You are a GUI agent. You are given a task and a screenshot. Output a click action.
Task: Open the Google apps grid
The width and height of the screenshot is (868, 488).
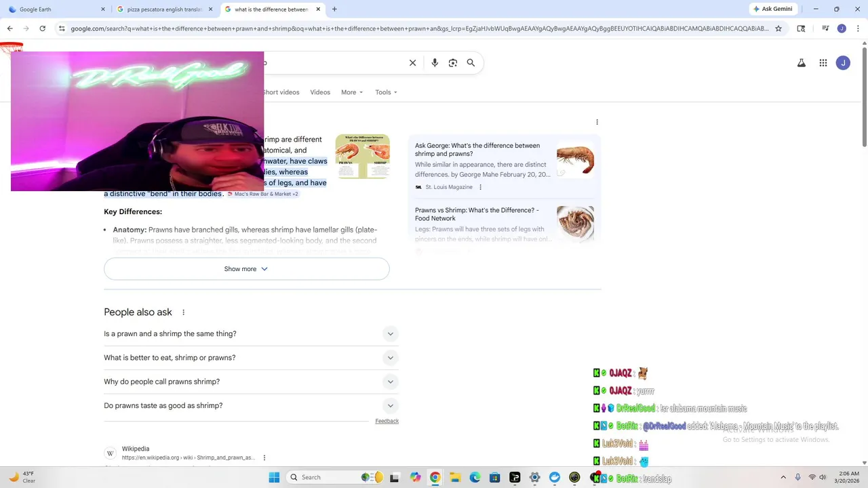tap(823, 63)
